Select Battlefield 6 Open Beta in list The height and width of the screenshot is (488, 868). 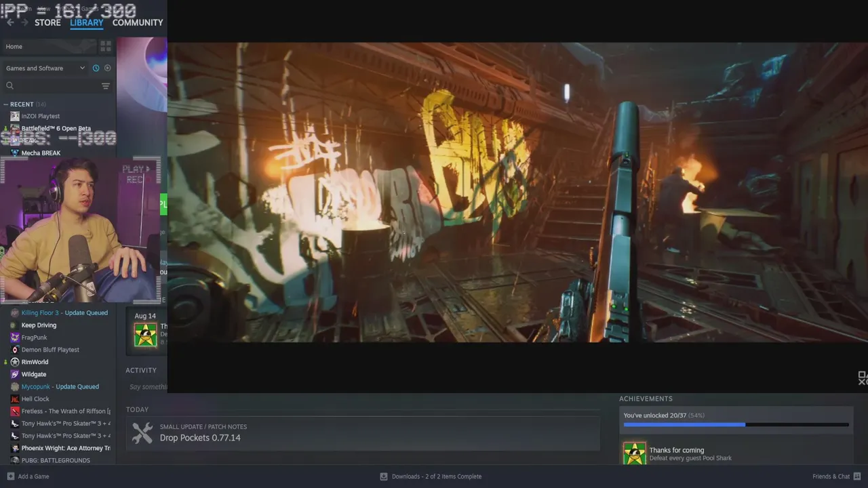56,128
